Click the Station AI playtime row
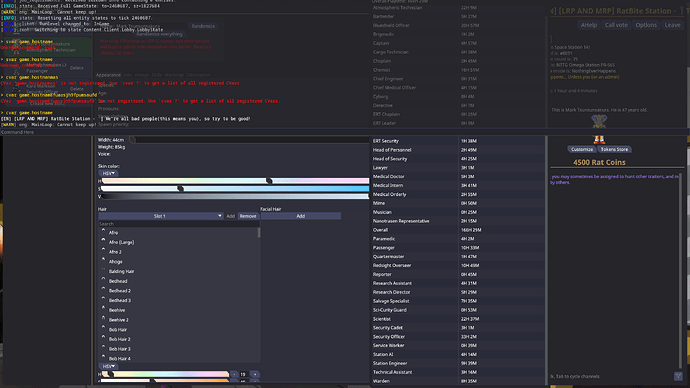This screenshot has height=388, width=690. pyautogui.click(x=458, y=354)
